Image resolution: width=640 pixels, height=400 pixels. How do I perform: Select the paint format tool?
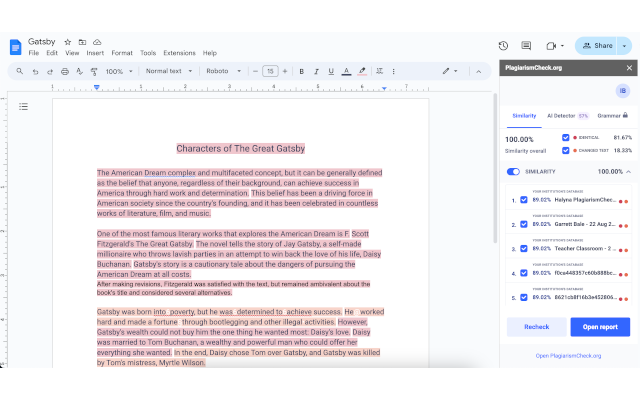(94, 71)
